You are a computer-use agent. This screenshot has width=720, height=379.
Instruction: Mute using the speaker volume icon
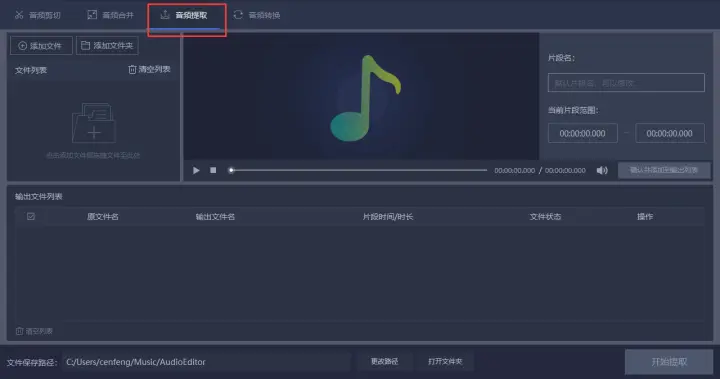point(602,170)
